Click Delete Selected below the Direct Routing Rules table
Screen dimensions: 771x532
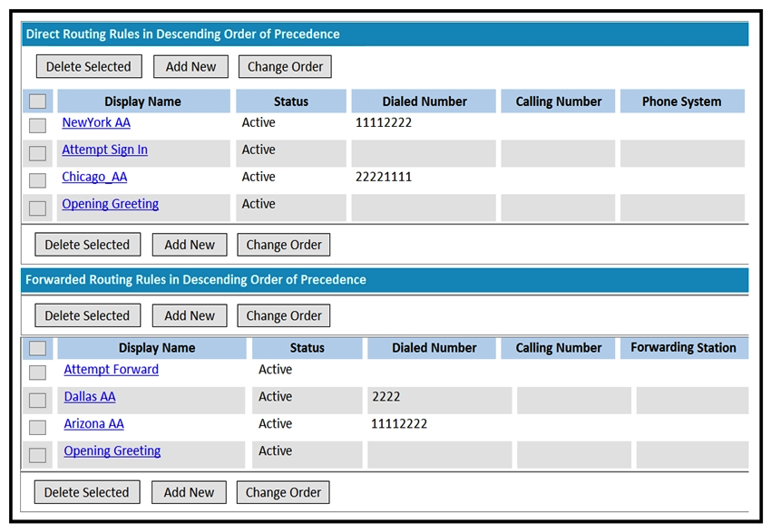pyautogui.click(x=87, y=245)
